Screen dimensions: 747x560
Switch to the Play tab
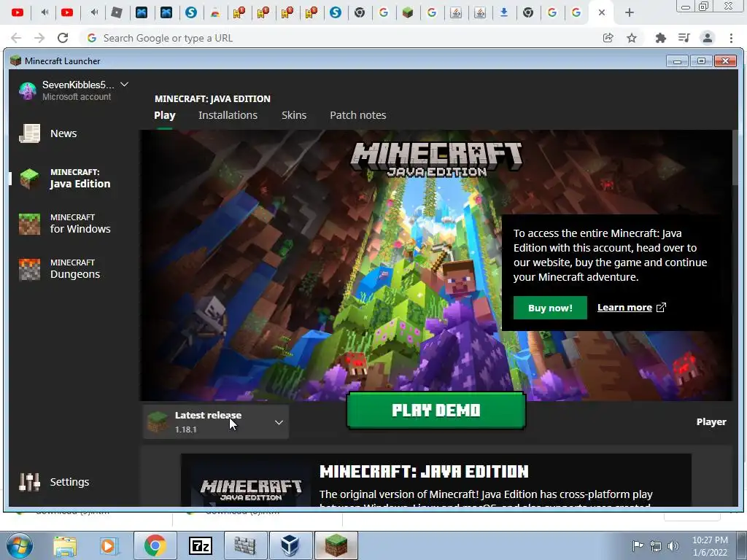pyautogui.click(x=165, y=115)
